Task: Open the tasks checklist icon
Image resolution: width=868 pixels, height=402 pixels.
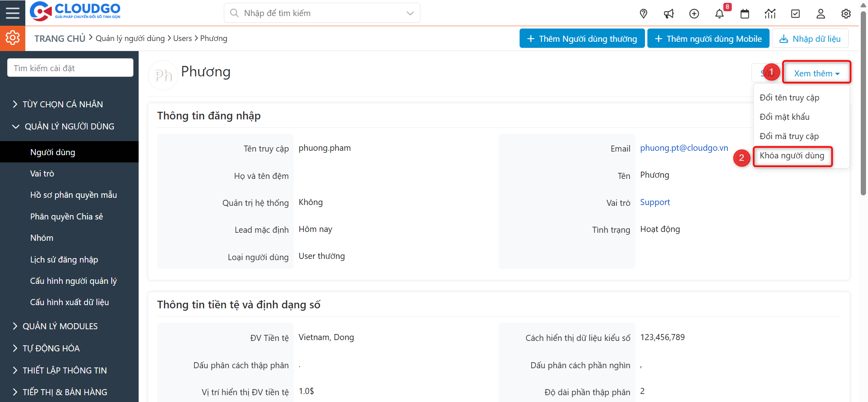Action: coord(795,14)
